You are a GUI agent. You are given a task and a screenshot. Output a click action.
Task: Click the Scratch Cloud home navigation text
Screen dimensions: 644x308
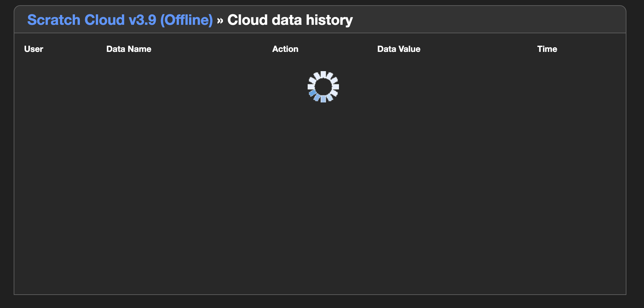tap(119, 20)
